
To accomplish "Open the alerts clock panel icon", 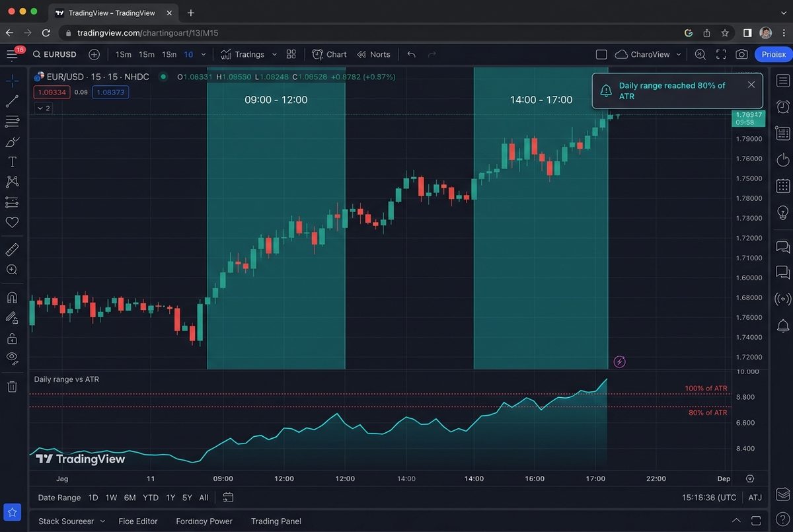I will tap(783, 107).
